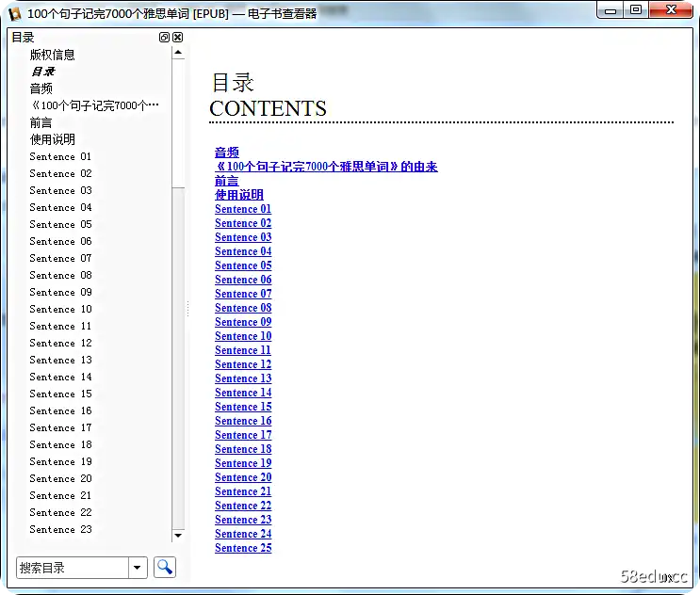
Task: Open the Sentence 09 link in contents
Action: pos(243,322)
